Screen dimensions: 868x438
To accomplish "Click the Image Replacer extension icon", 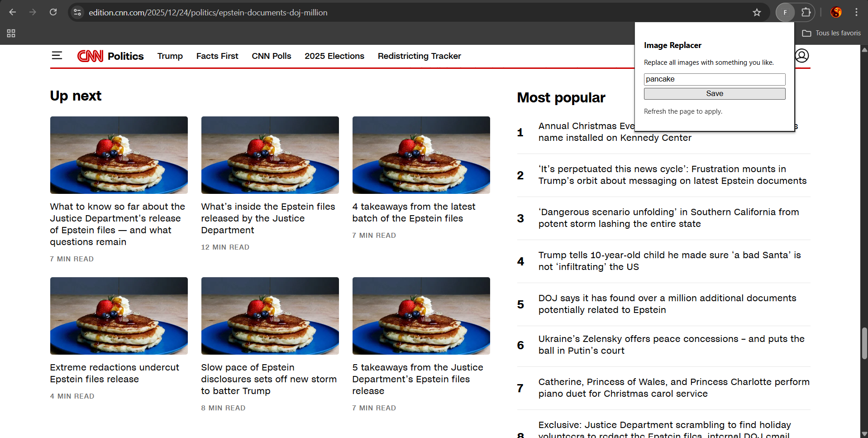I will coord(785,12).
